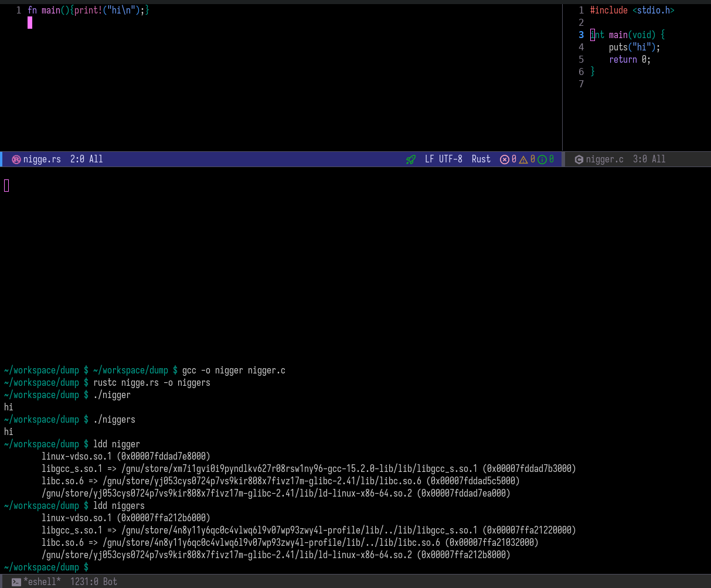Click the "*eshell*" buffer name
Screen dimensions: 711x588
pos(42,582)
